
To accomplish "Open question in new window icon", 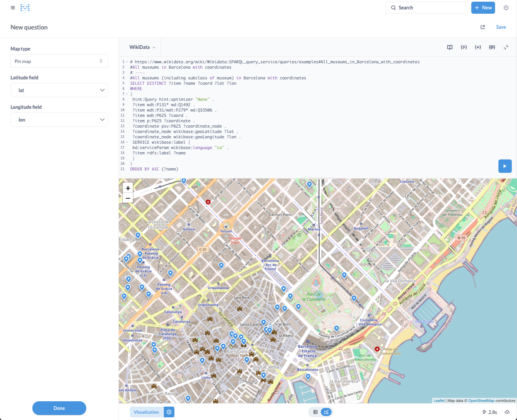I will [x=482, y=27].
